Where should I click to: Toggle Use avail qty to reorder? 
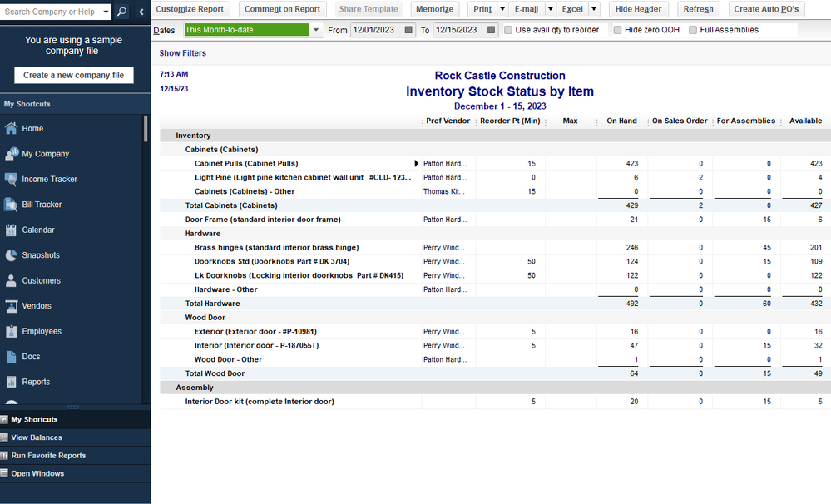(508, 30)
